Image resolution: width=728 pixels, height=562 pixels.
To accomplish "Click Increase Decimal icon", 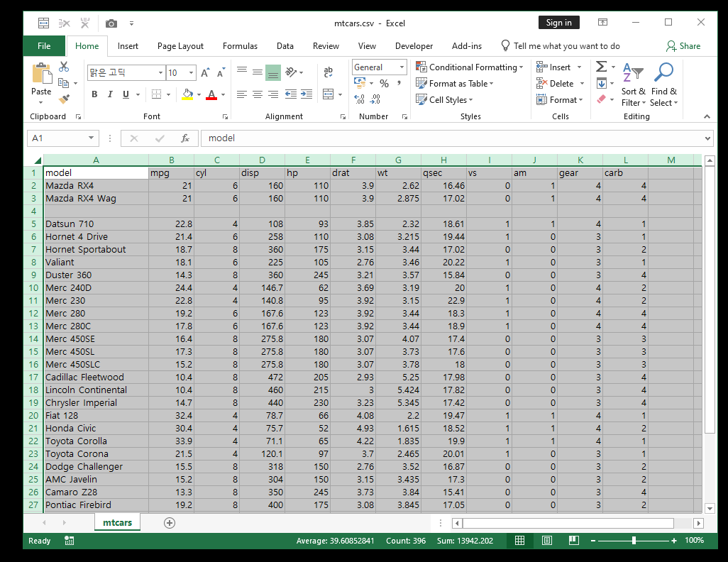I will [359, 99].
